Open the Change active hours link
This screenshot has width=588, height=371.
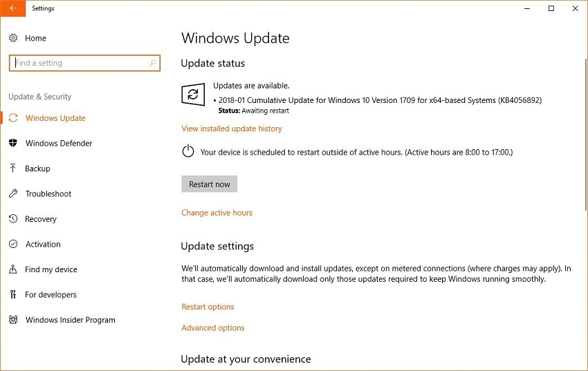coord(217,213)
